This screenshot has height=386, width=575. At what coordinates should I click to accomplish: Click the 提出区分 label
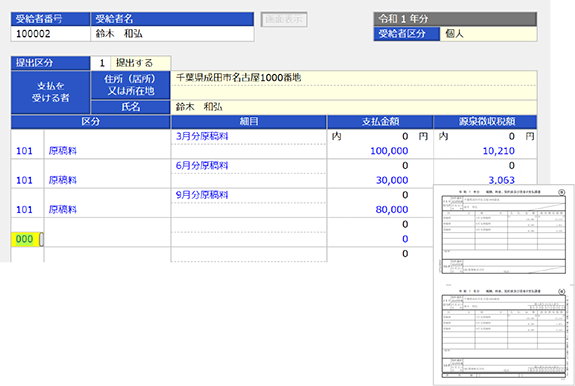coord(51,63)
